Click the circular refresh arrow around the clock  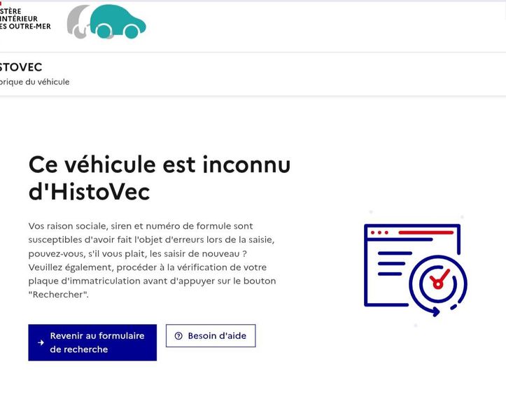(x=438, y=286)
